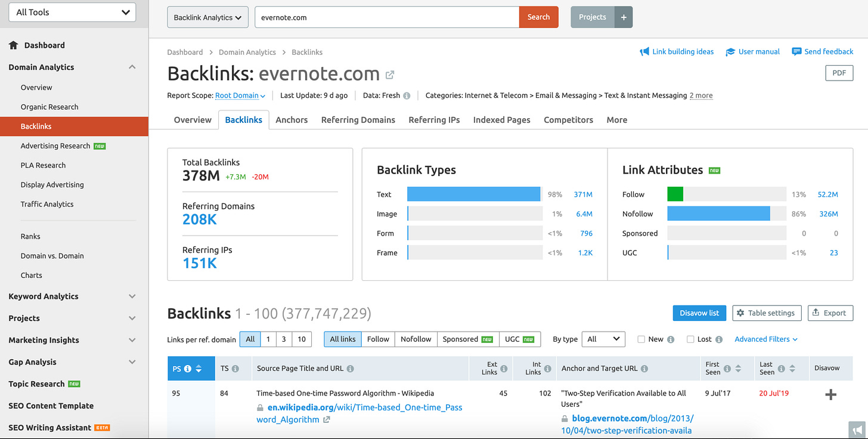
Task: Click the Link building ideas megaphone icon
Action: pos(644,52)
